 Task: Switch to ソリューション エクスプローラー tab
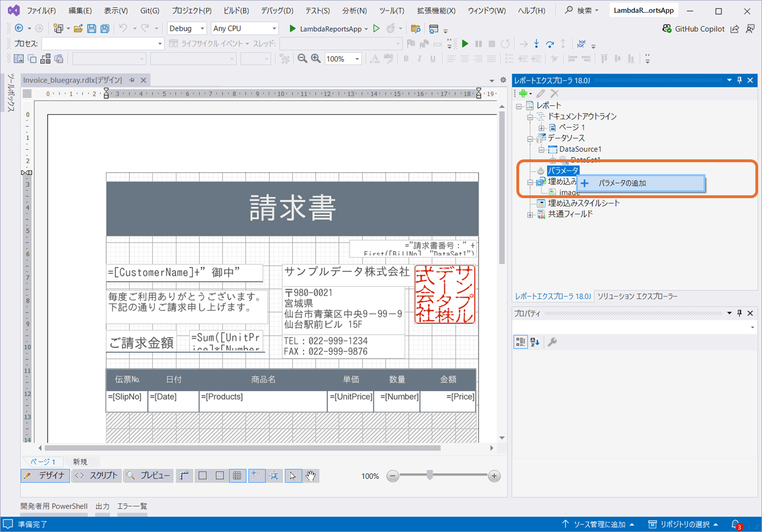(638, 297)
